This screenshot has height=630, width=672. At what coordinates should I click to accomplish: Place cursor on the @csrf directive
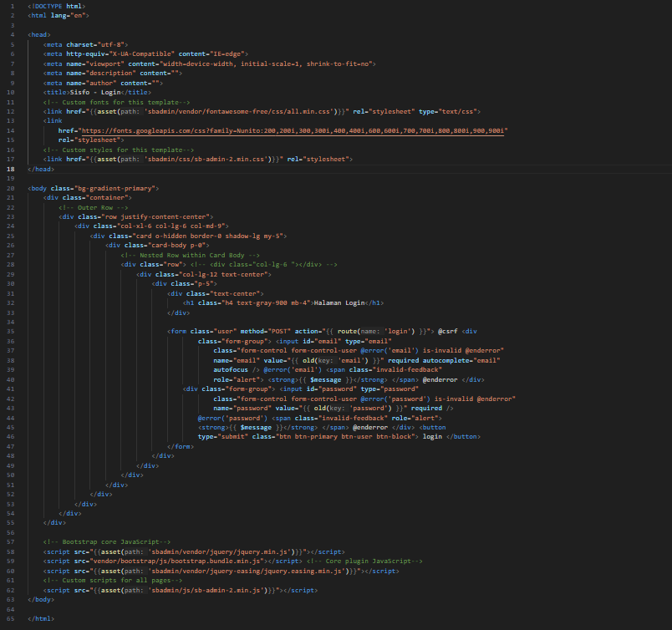tap(448, 330)
